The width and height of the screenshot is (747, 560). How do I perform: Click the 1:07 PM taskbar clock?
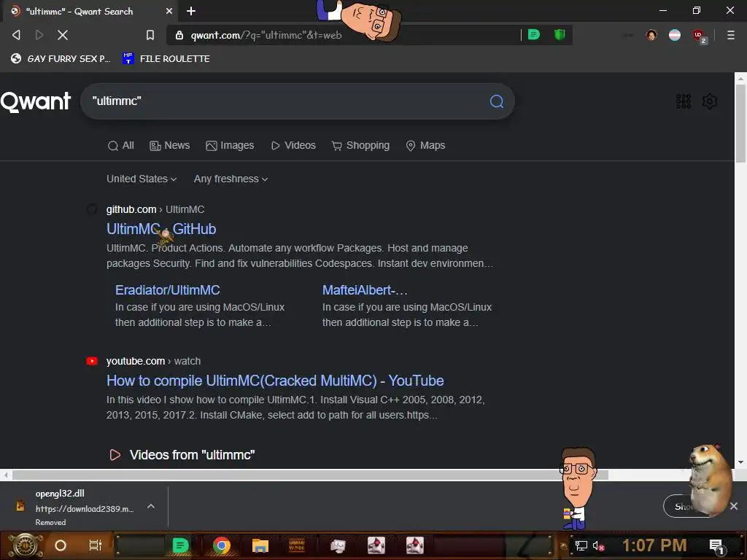pos(654,545)
